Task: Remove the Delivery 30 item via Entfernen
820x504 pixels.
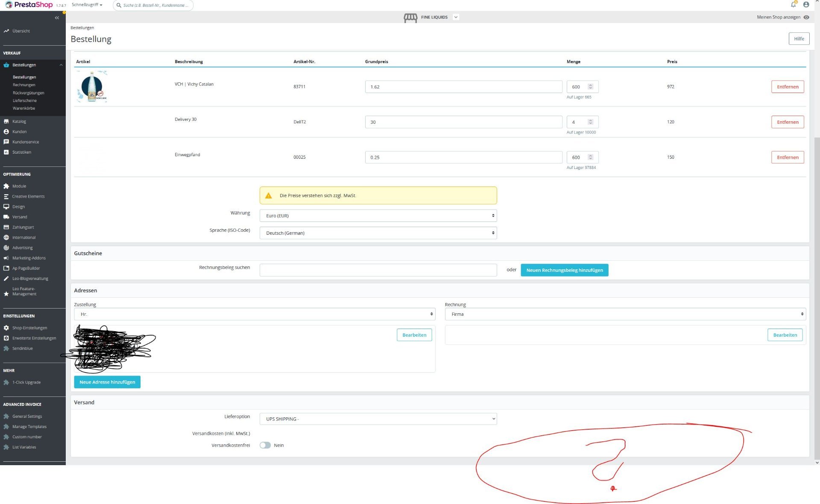Action: pyautogui.click(x=787, y=122)
